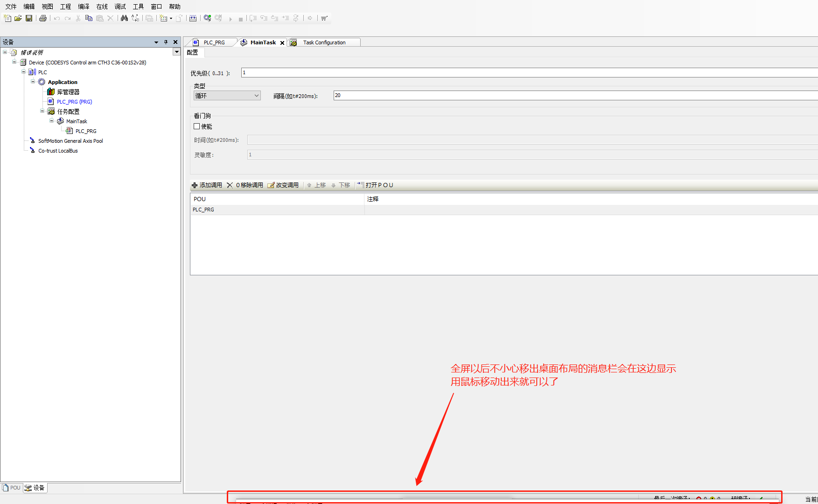Screen dimensions: 818x504
Task: Collapse the MainTask tree expander
Action: [x=51, y=121]
